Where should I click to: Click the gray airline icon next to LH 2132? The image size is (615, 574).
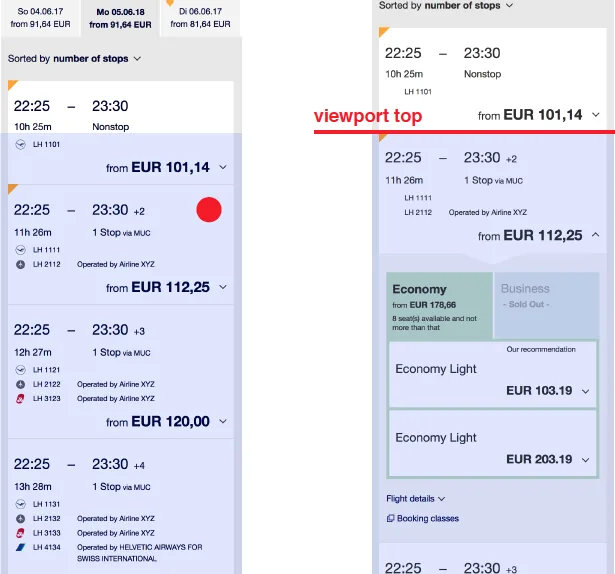(21, 519)
